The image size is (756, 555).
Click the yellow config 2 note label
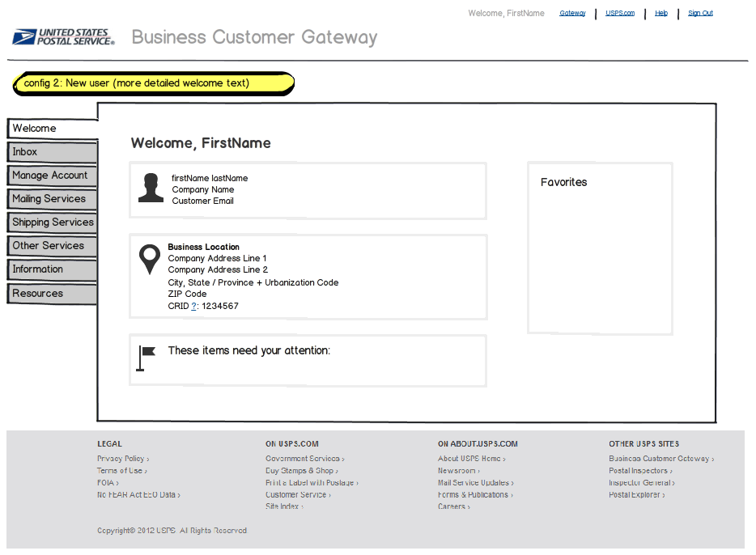point(153,83)
